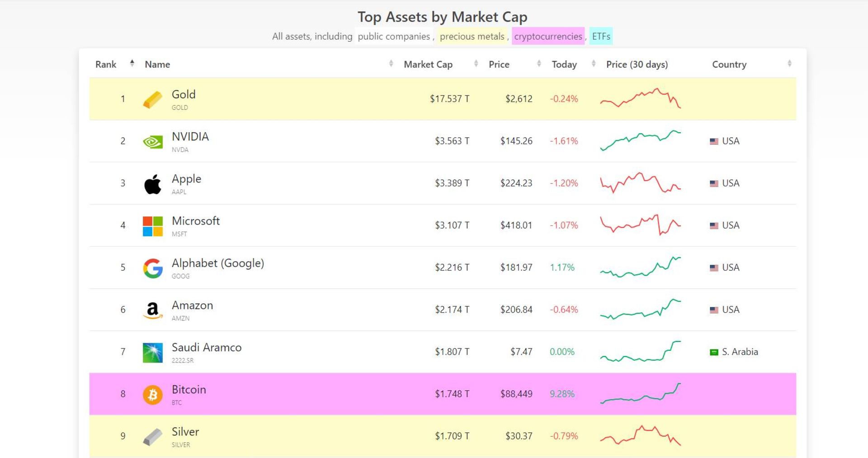
Task: Click the Bitcoin logo icon
Action: (x=152, y=395)
